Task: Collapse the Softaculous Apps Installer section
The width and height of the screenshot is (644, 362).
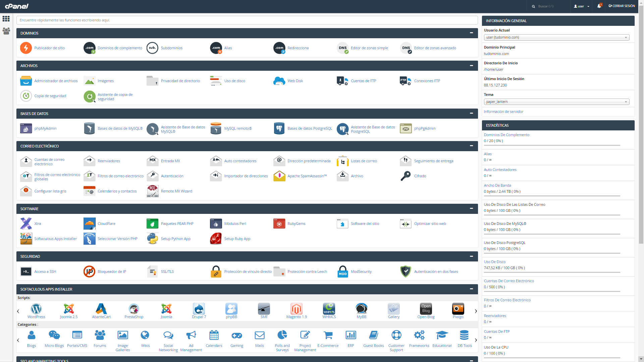Action: [x=471, y=289]
